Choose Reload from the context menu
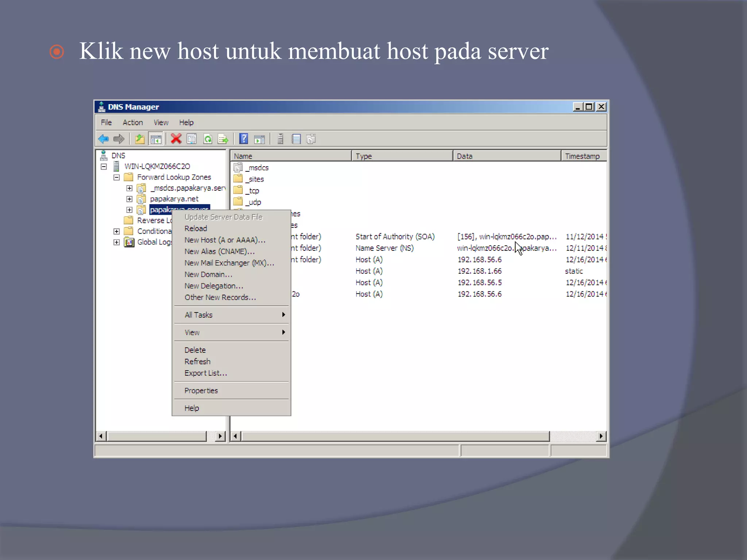The height and width of the screenshot is (560, 747). click(x=231, y=229)
